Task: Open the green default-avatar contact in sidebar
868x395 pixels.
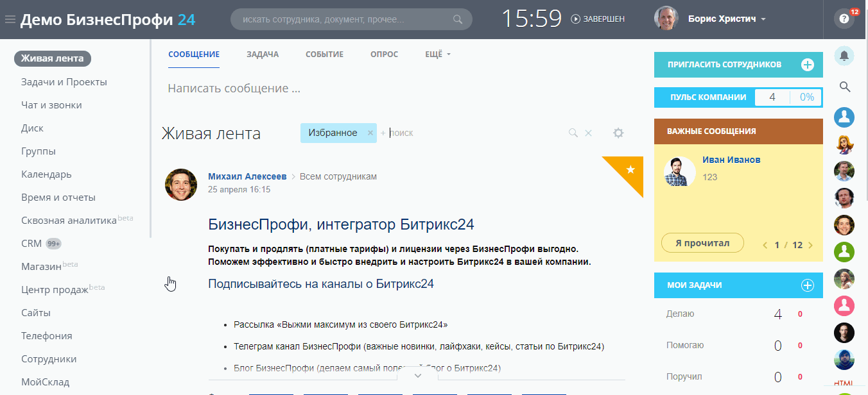Action: (844, 252)
